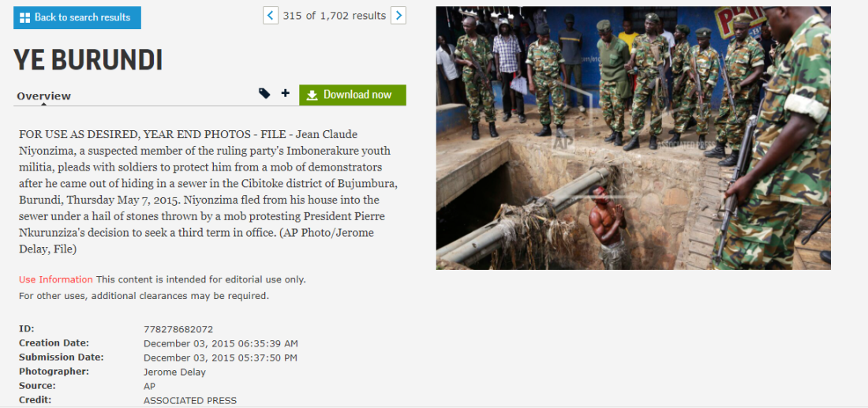Click photographer name Jerome Delay
Screen dimensions: 868x408
(x=174, y=372)
